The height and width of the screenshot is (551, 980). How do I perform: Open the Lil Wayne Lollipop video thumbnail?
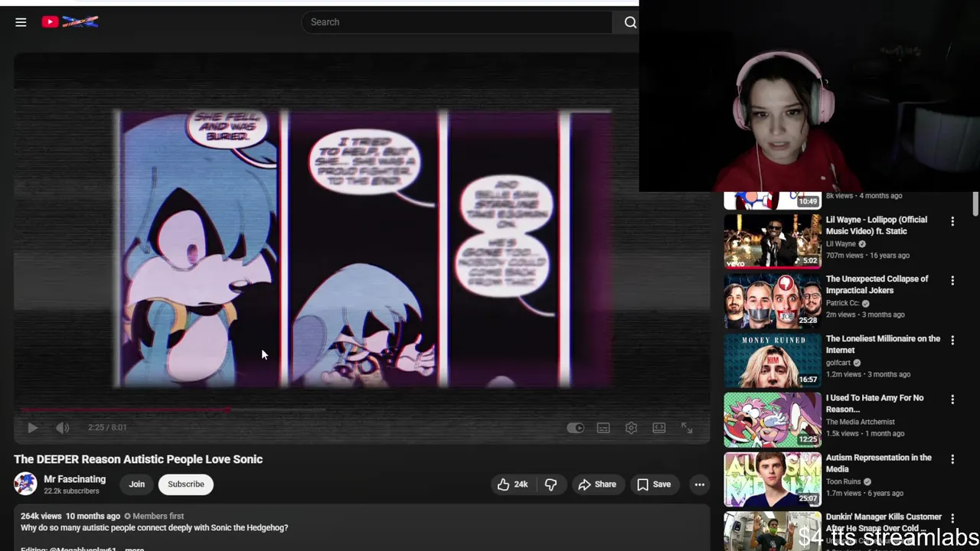tap(773, 241)
